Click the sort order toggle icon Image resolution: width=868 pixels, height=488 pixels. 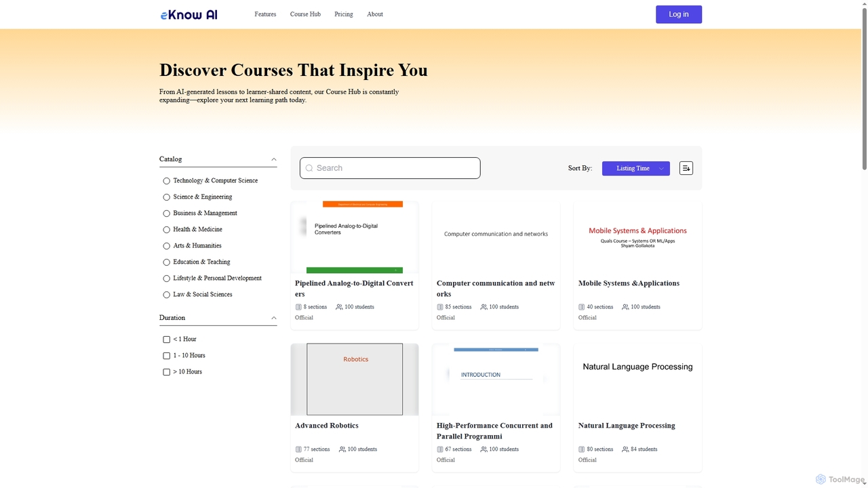click(686, 168)
